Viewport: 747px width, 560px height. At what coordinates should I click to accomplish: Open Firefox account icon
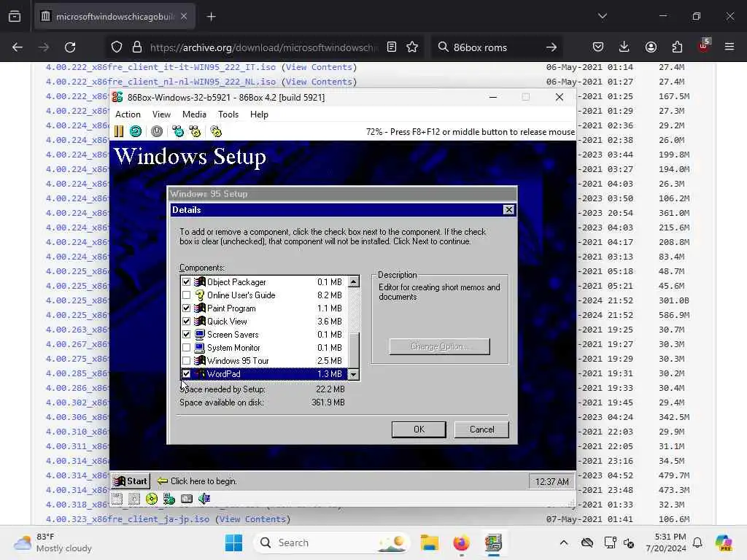click(651, 47)
